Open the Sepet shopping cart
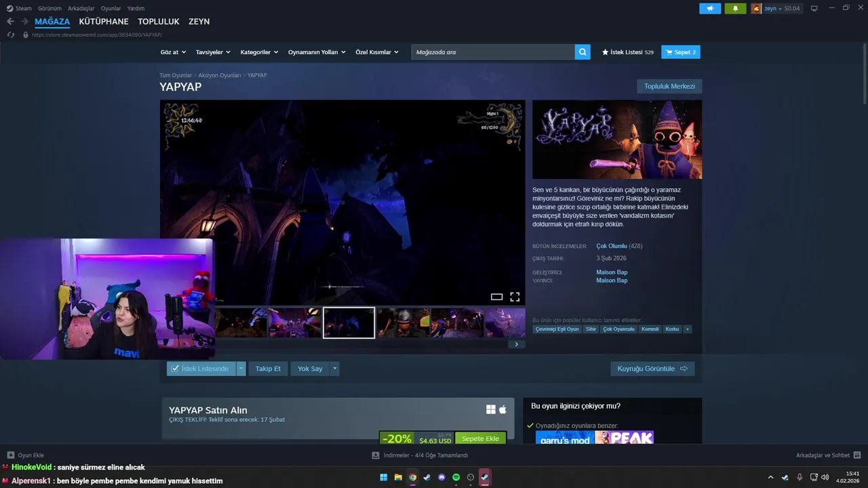This screenshot has height=488, width=868. [681, 52]
